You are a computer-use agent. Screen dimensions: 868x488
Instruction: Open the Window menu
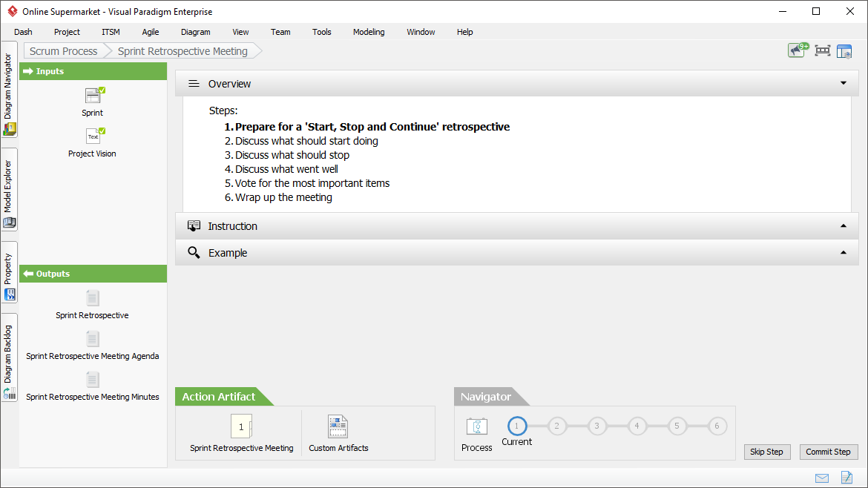tap(421, 32)
